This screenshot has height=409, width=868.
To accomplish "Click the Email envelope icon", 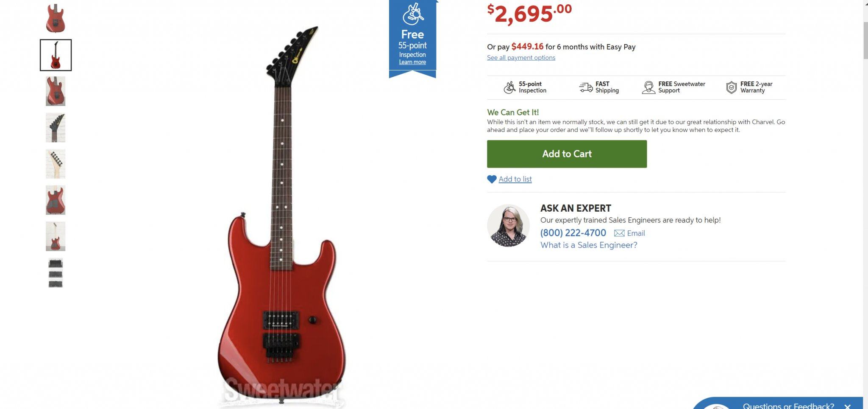I will click(619, 233).
